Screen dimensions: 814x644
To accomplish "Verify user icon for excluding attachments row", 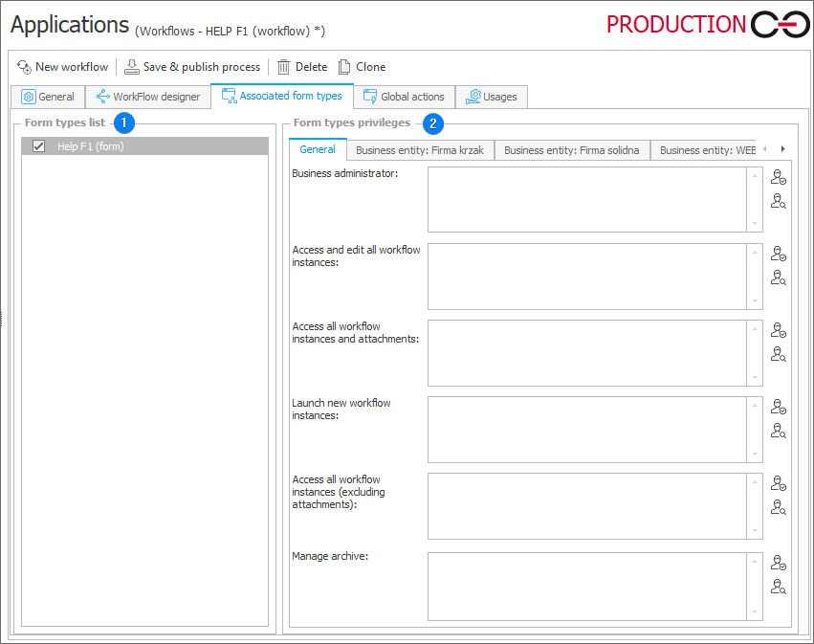I will pyautogui.click(x=779, y=483).
